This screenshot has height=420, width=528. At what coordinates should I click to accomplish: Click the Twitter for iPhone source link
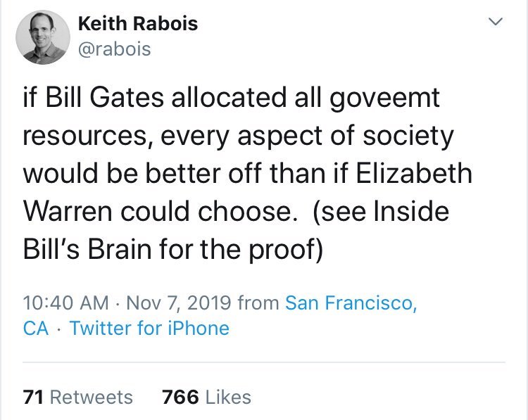click(149, 328)
